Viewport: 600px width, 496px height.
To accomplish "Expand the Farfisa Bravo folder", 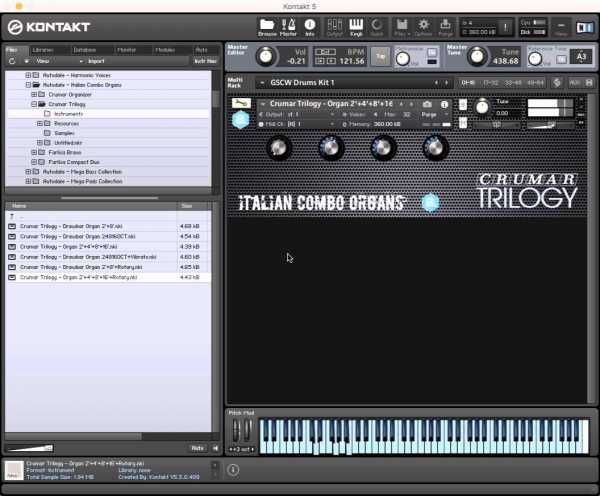I will tap(34, 152).
